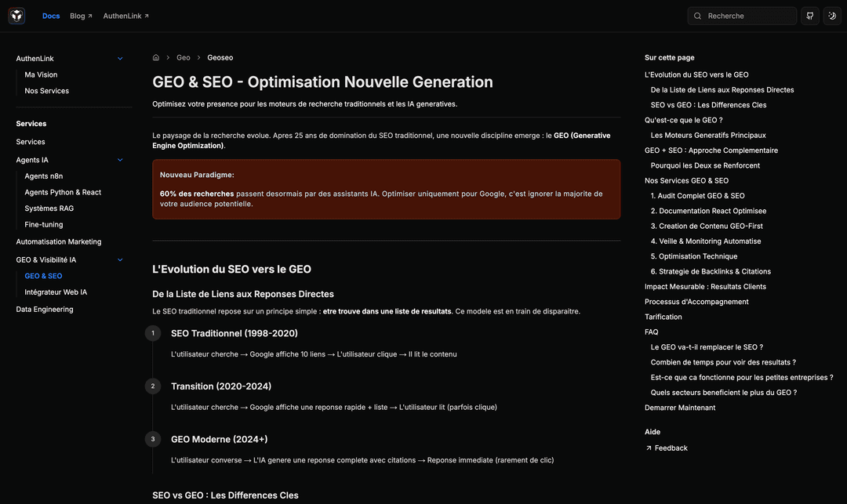
Task: Collapse the AuthenLink sidebar section
Action: click(x=120, y=59)
